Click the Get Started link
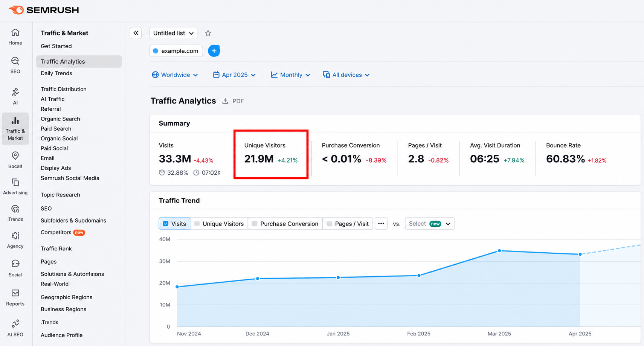The height and width of the screenshot is (346, 644). (x=56, y=46)
